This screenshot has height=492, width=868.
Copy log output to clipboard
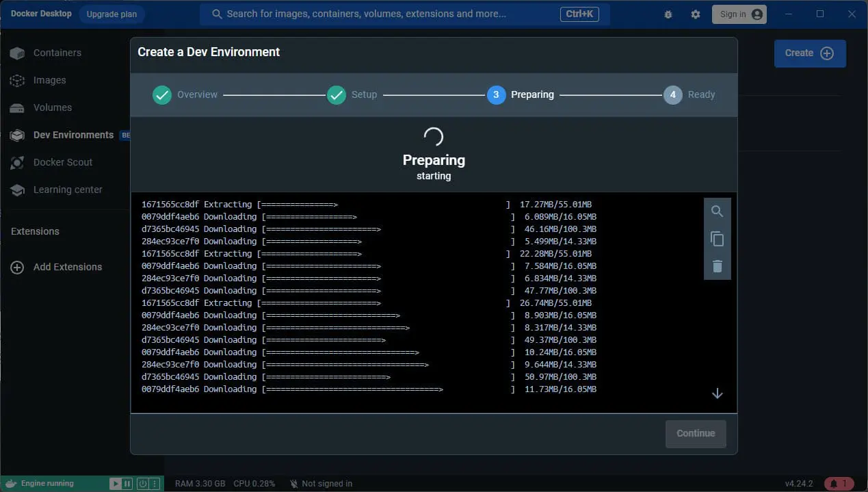[717, 239]
